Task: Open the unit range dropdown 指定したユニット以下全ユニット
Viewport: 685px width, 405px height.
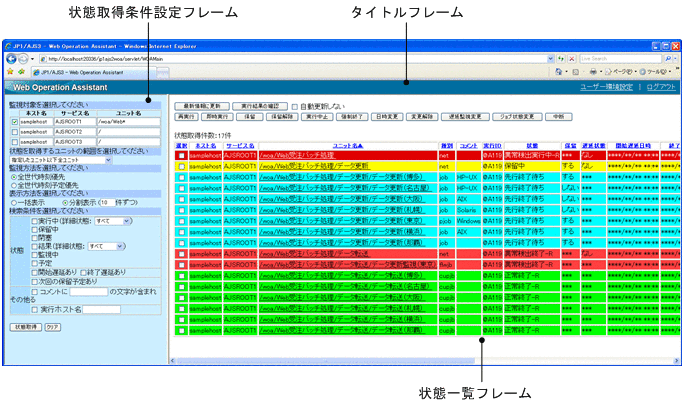Action: (x=61, y=160)
